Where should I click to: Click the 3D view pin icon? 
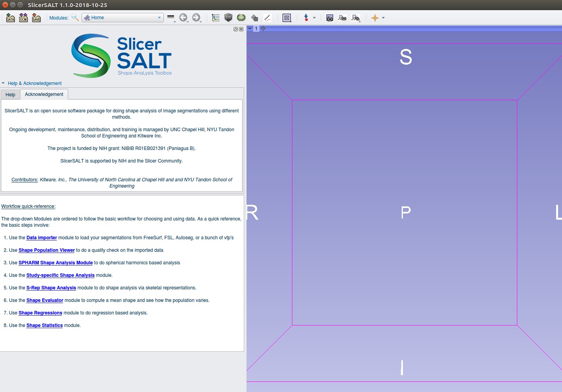pyautogui.click(x=250, y=29)
